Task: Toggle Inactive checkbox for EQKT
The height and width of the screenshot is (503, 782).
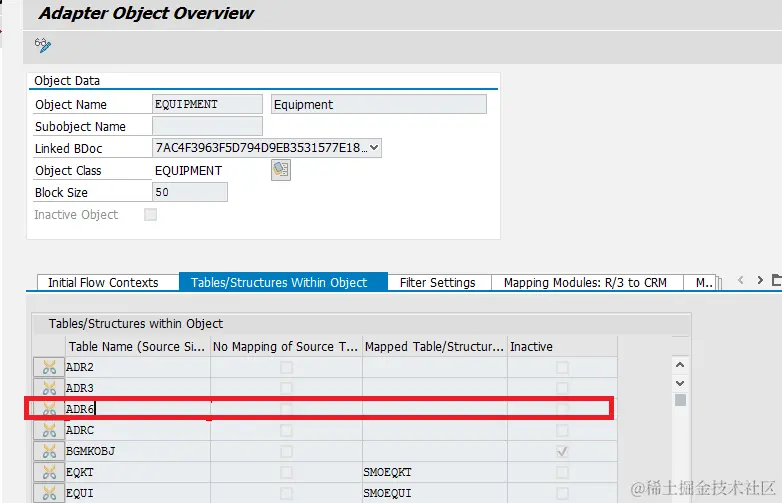Action: pos(562,472)
